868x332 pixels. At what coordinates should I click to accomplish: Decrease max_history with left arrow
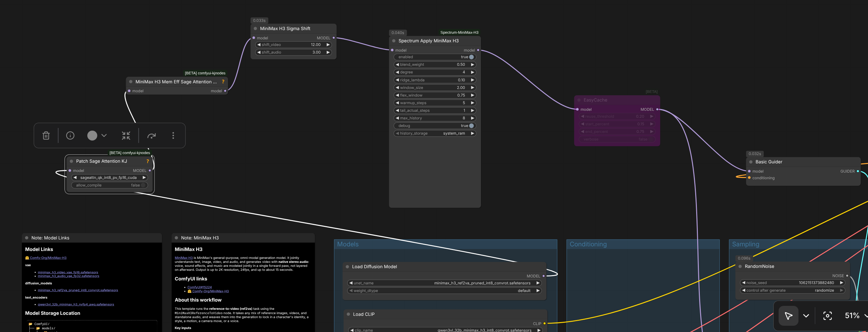397,118
